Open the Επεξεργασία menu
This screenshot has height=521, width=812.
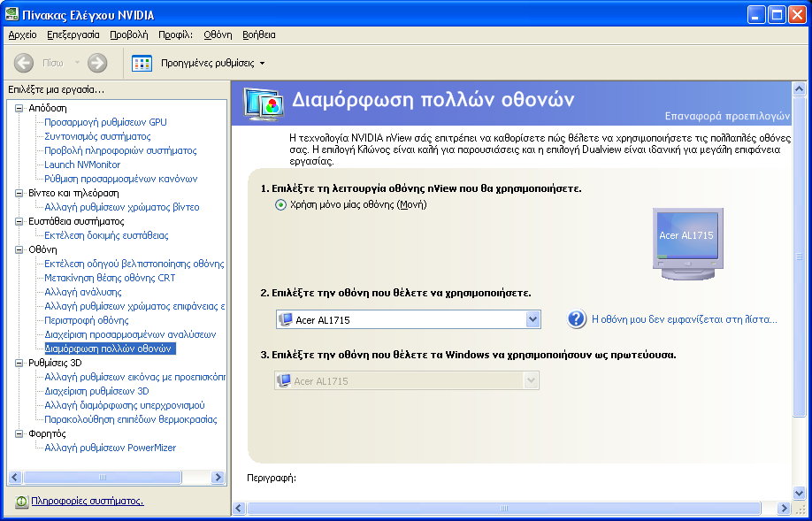coord(73,34)
